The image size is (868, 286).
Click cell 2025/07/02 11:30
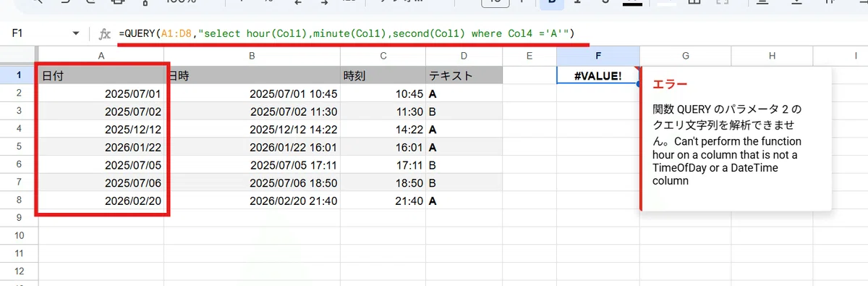[252, 111]
